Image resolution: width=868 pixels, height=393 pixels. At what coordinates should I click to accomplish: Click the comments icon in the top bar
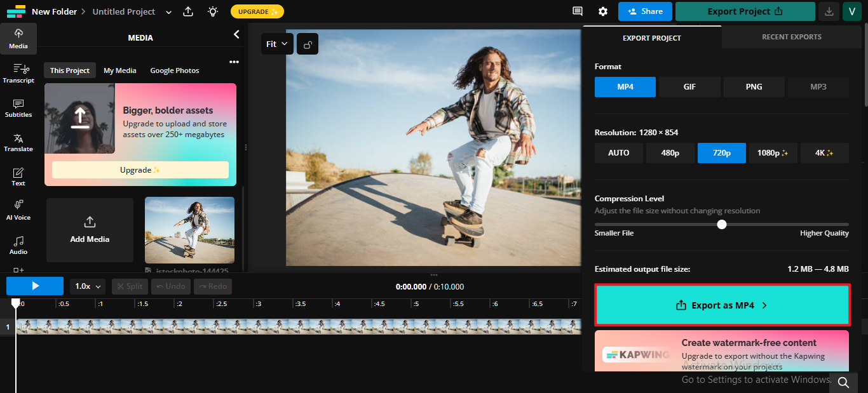pyautogui.click(x=577, y=11)
